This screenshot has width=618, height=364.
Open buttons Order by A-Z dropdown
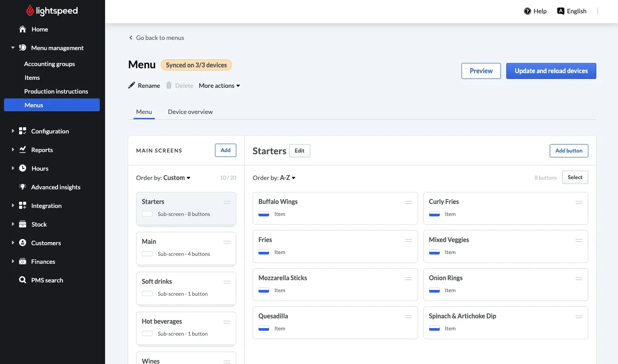click(x=288, y=178)
